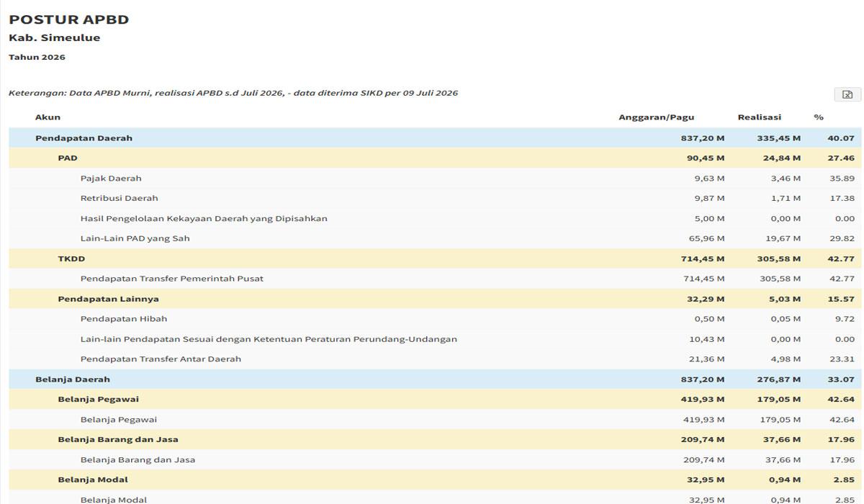The image size is (864, 504).
Task: Select the Pendapatan Hibah row
Action: pyautogui.click(x=436, y=319)
